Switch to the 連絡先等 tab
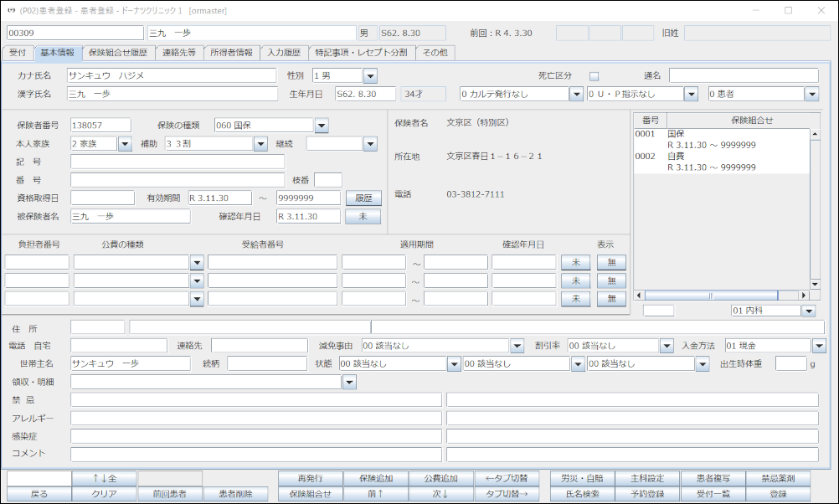 179,53
